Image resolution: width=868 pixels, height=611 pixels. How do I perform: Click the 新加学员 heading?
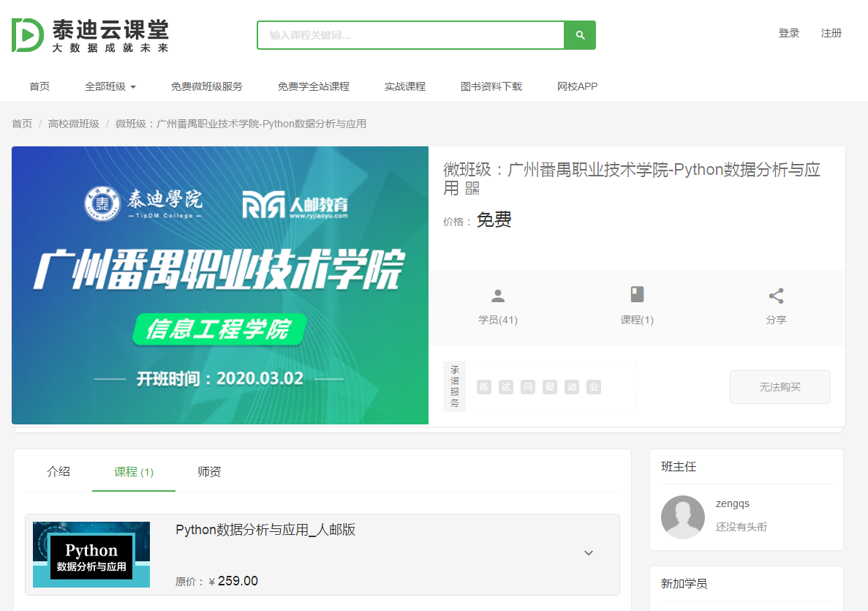point(684,583)
